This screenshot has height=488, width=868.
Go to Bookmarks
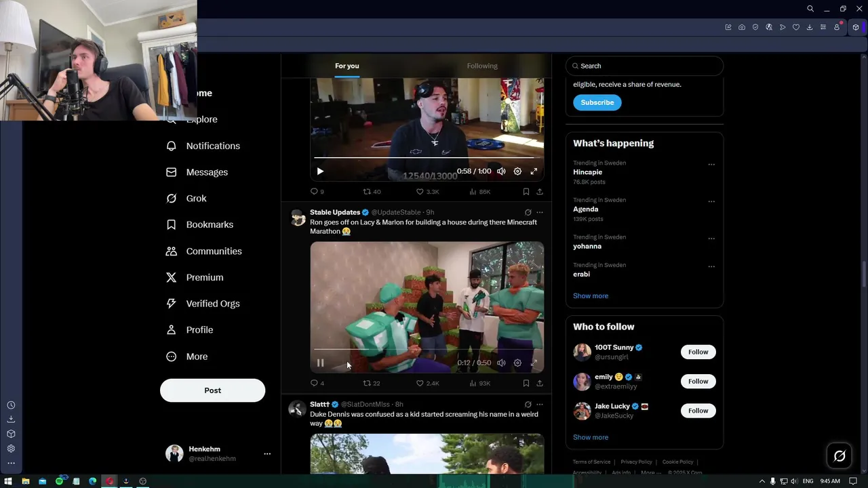(199, 224)
